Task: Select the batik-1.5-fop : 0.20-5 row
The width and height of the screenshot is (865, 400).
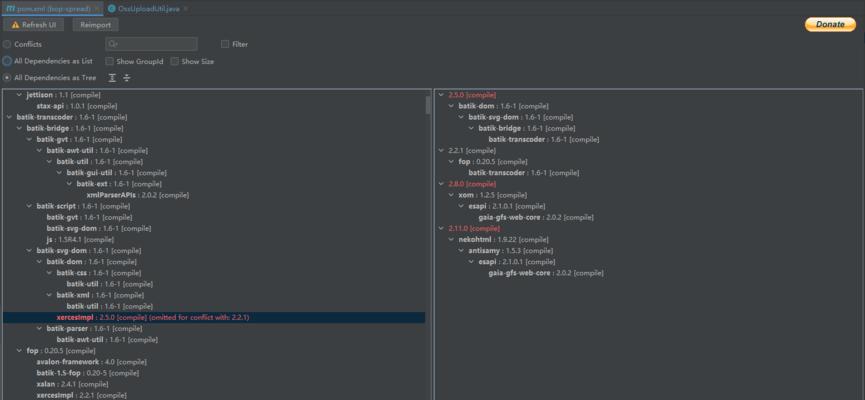Action: click(88, 372)
